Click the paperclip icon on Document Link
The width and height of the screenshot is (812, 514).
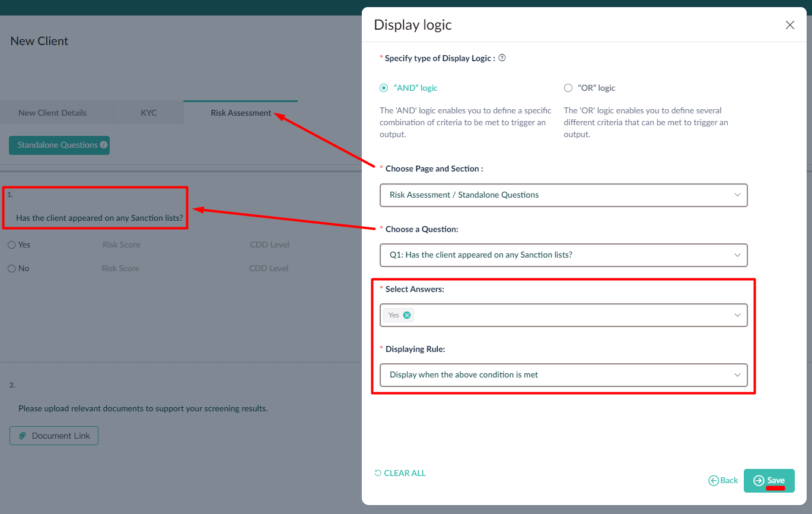(x=23, y=436)
